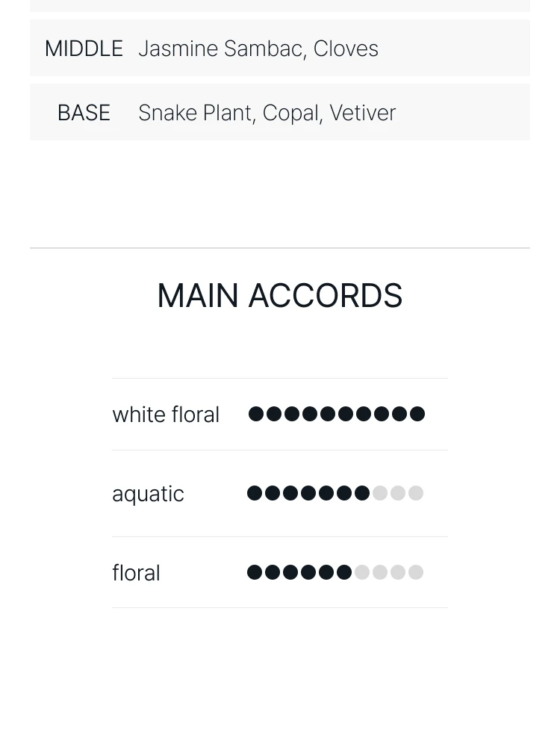The width and height of the screenshot is (560, 747).
Task: Click the BASE notes label
Action: (84, 113)
